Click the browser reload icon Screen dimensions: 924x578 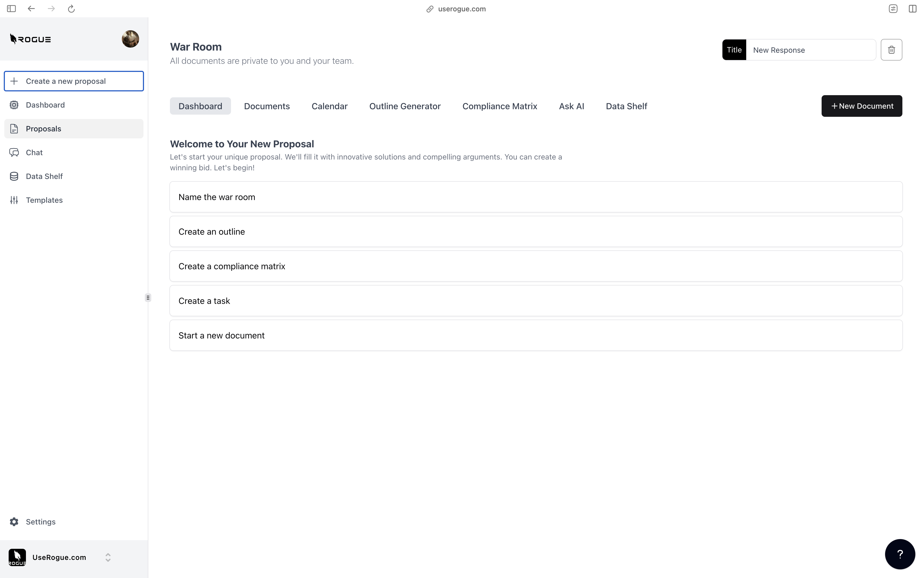(x=71, y=9)
